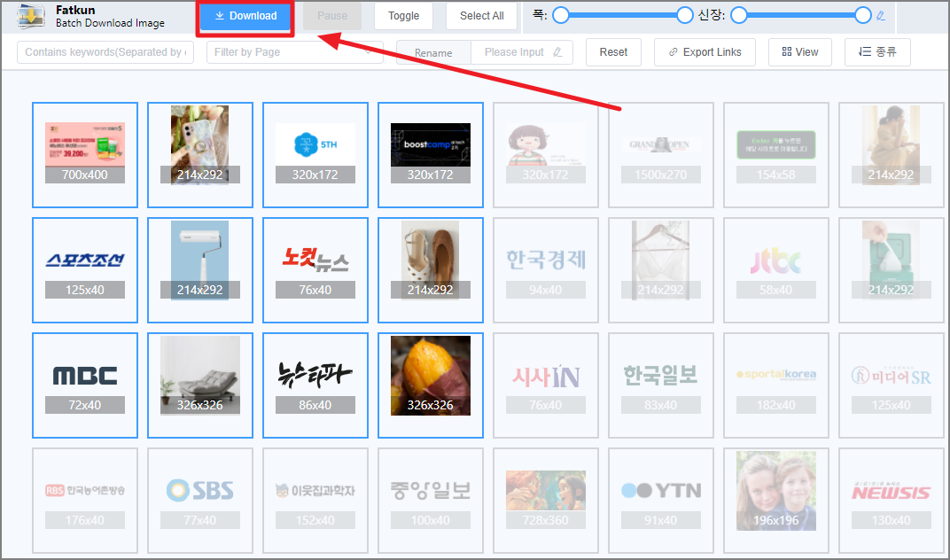Viewport: 950px width, 560px height.
Task: Select the jtbc 58x40 logo thumbnail
Action: [775, 270]
